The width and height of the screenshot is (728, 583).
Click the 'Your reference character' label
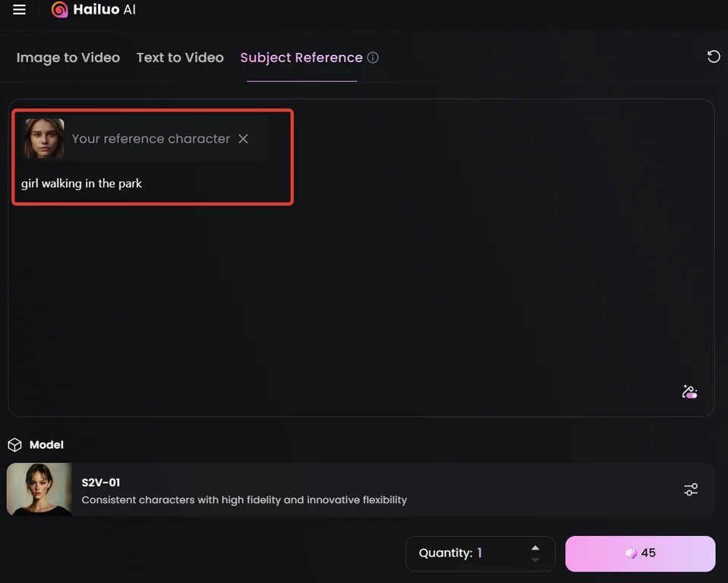150,139
